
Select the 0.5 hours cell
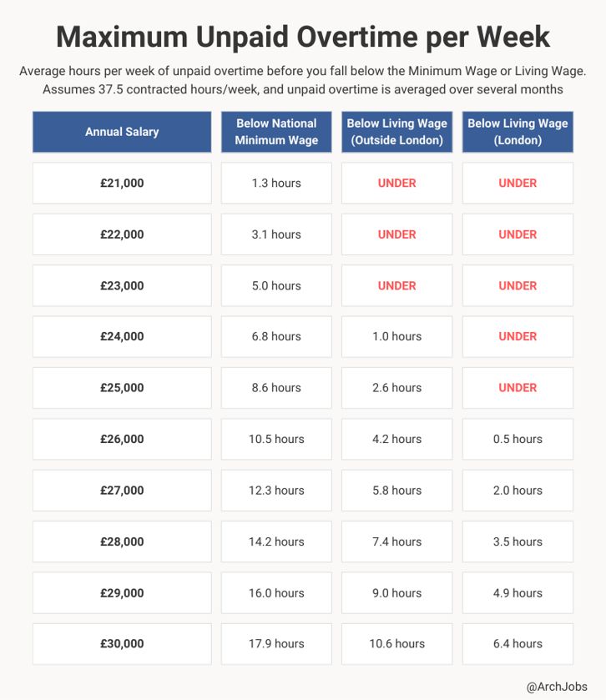click(x=518, y=439)
